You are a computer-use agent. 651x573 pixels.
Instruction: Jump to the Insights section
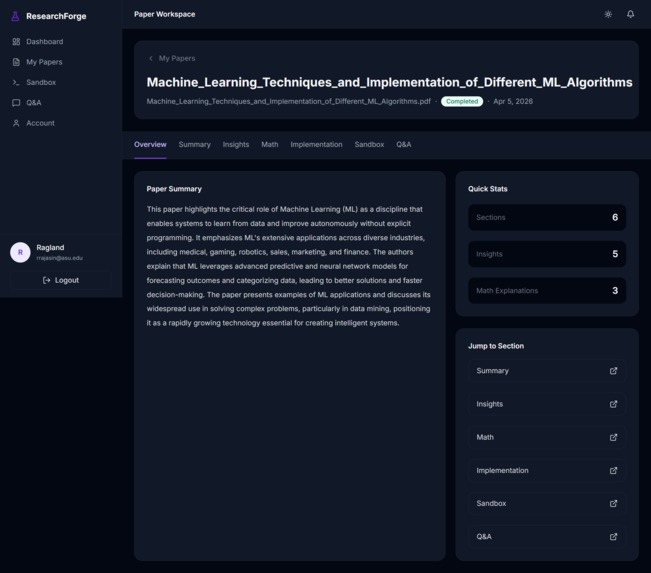547,404
